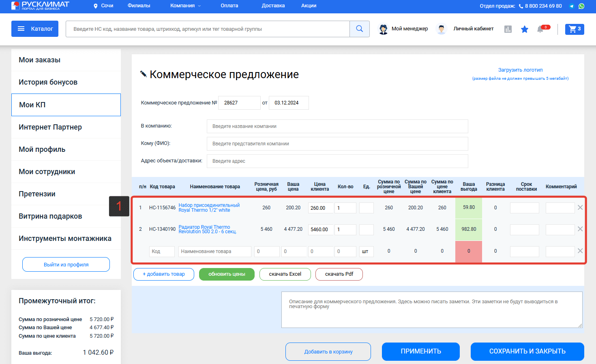Viewport: 596px width, 364px height.
Task: Click the Сочи location pin
Action: click(96, 6)
